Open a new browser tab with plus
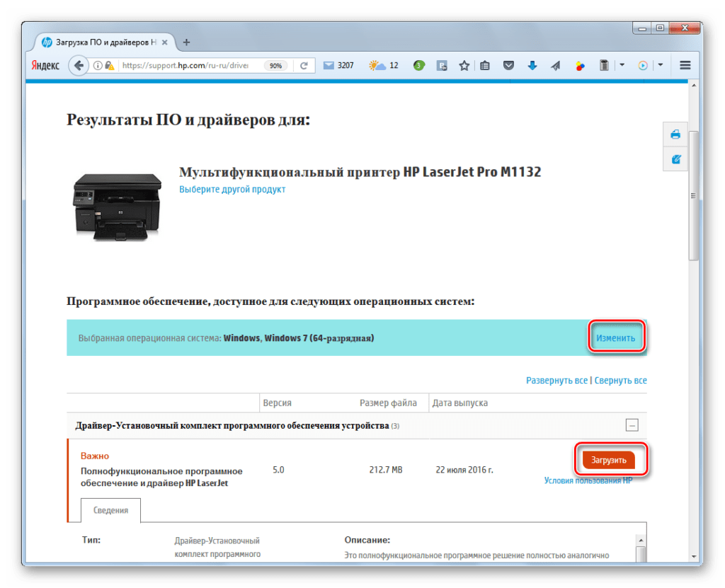The width and height of the screenshot is (725, 588). click(x=186, y=42)
